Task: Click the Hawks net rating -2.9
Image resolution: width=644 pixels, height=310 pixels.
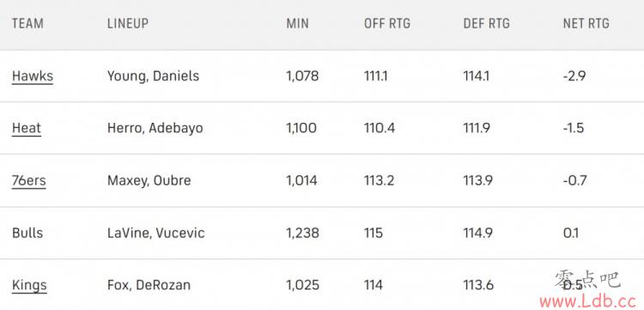Action: click(574, 76)
